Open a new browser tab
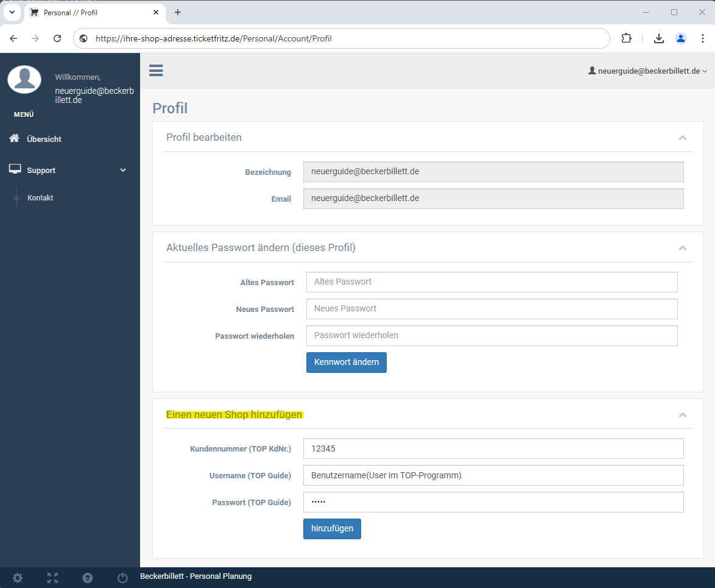The height and width of the screenshot is (588, 715). pyautogui.click(x=178, y=12)
